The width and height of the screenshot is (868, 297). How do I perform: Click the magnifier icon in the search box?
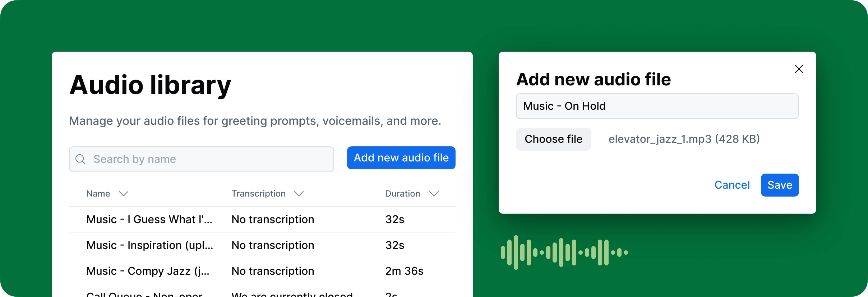point(80,159)
